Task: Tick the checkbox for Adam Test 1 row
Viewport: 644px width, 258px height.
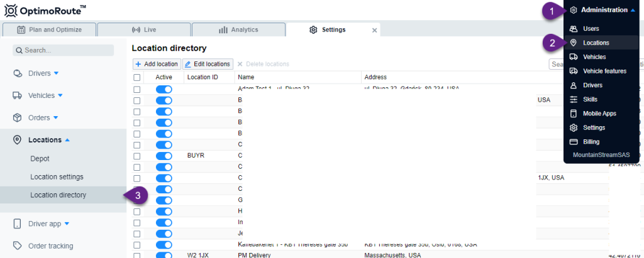Action: (x=136, y=89)
